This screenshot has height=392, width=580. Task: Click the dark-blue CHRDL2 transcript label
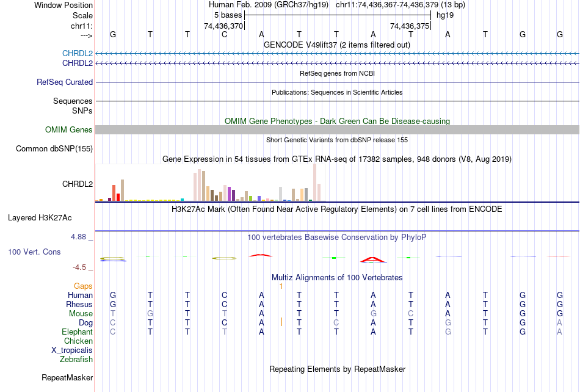(x=78, y=64)
